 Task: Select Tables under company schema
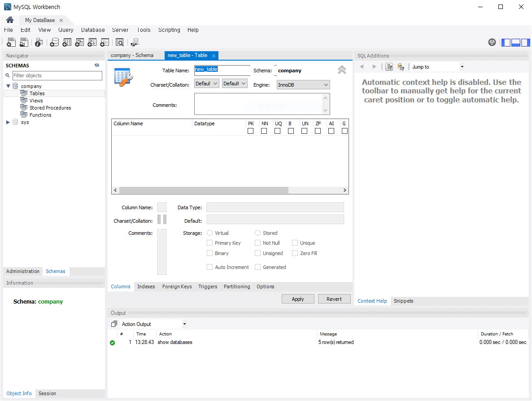tap(37, 93)
